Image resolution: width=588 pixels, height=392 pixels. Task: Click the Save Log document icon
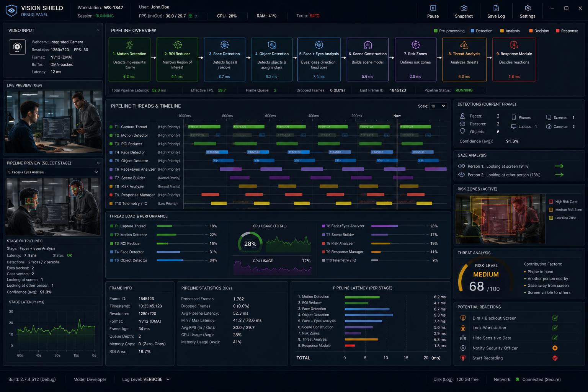tap(496, 8)
